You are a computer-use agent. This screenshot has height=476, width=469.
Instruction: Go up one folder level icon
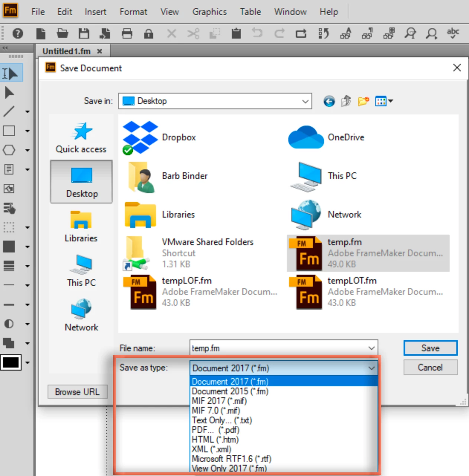[346, 101]
